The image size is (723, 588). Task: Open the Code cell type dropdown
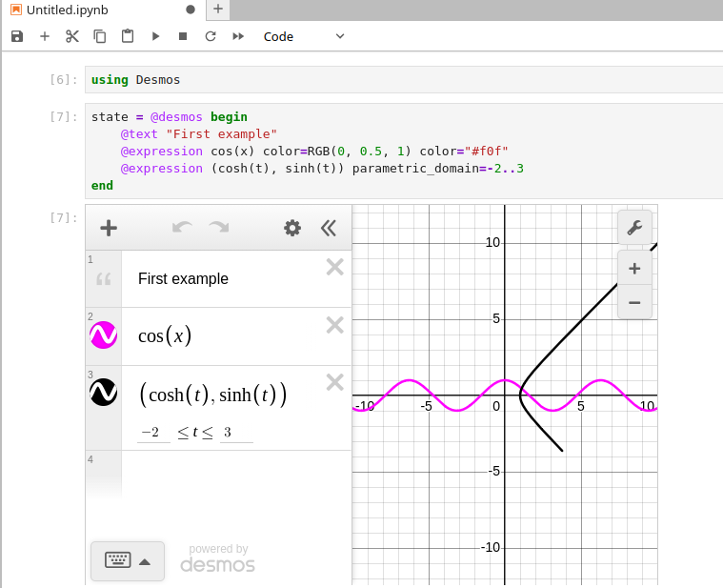click(303, 36)
